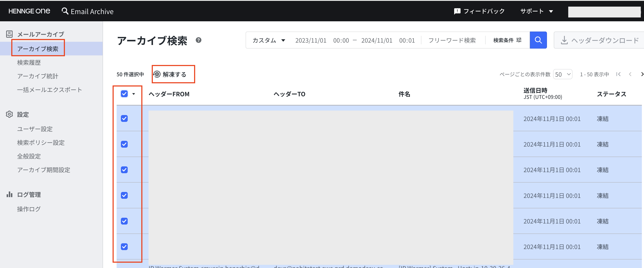Click the ヘッダーTO column header
Viewport: 644px width, 268px height.
point(289,94)
